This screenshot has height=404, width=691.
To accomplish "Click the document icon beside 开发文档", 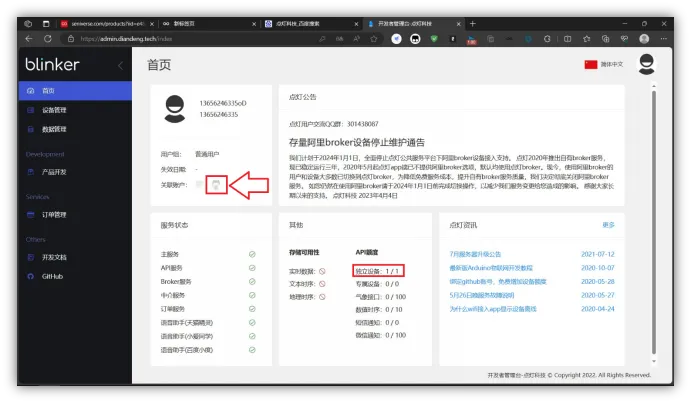I will [x=30, y=257].
